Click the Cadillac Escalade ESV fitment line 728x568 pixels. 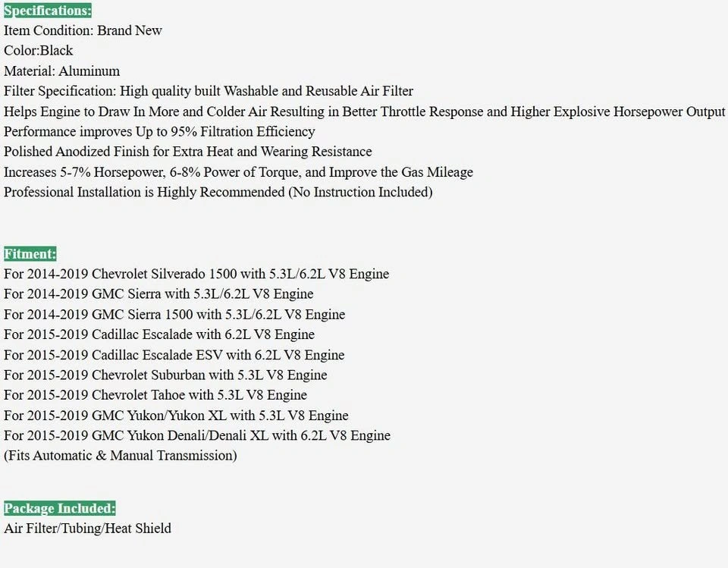point(174,355)
